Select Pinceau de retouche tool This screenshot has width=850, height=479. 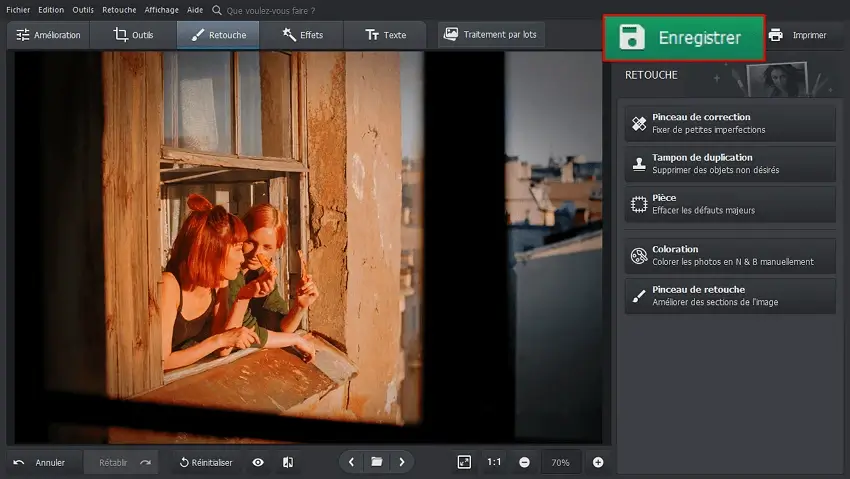(730, 296)
